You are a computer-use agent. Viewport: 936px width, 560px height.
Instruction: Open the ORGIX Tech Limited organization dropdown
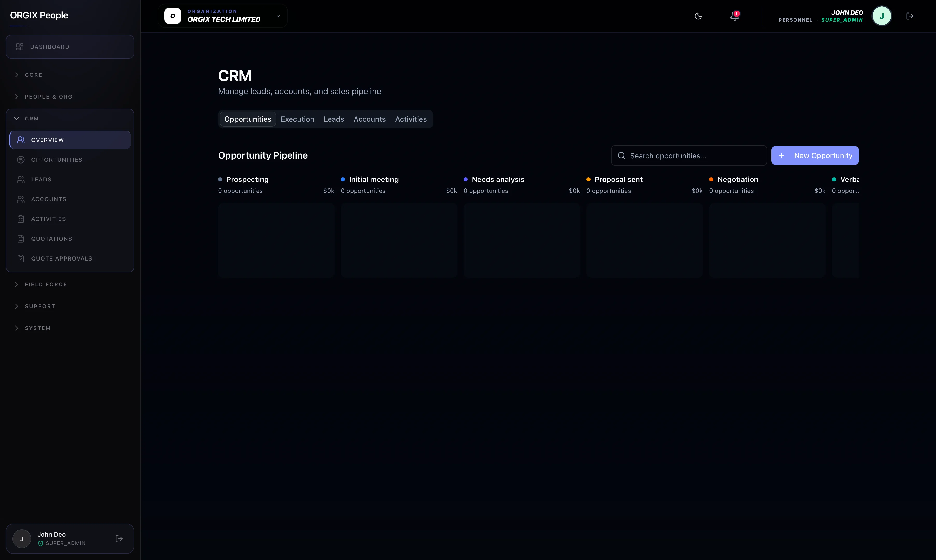223,16
